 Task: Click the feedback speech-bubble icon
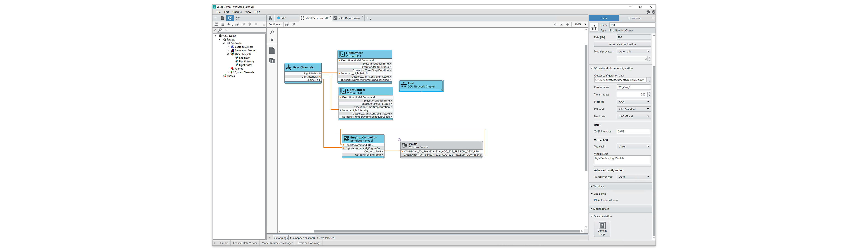pyautogui.click(x=648, y=12)
